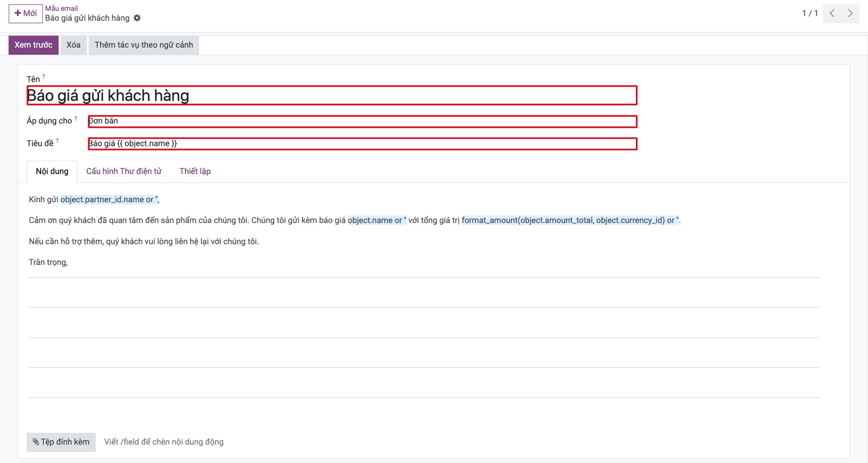Click the Tiêu đề subject input field
This screenshot has width=868, height=463.
362,143
